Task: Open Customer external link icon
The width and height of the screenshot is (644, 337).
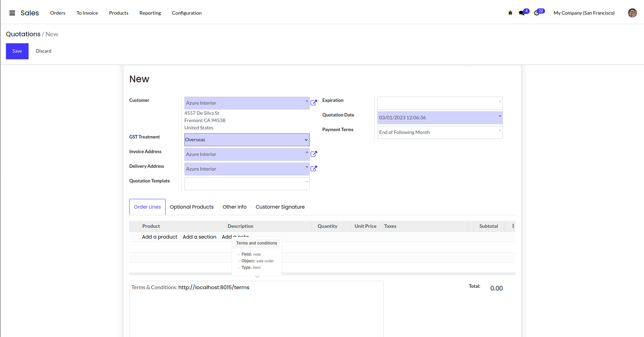Action: pos(314,103)
